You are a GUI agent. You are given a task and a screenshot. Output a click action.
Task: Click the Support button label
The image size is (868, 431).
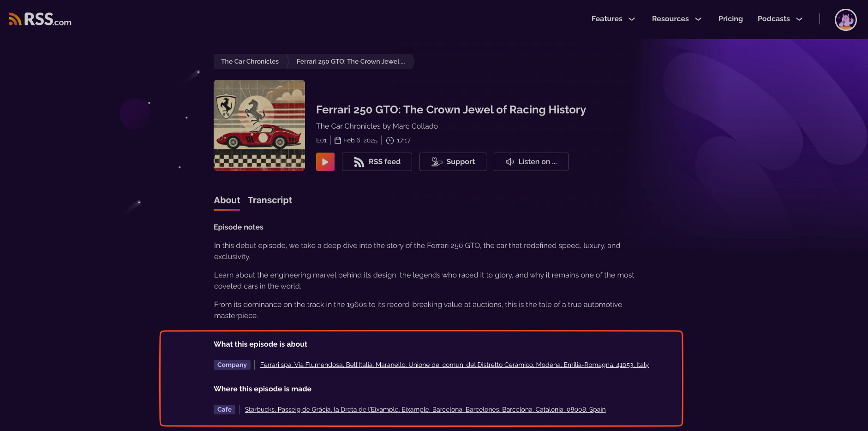coord(461,162)
